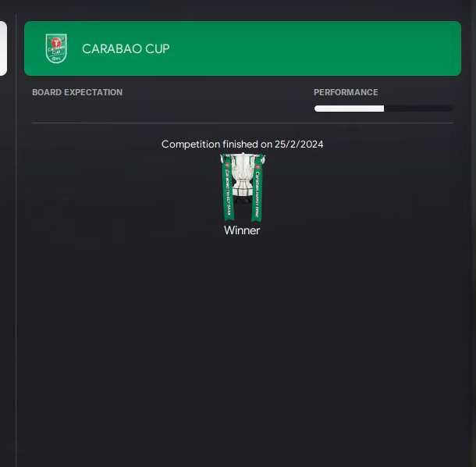Image resolution: width=476 pixels, height=467 pixels.
Task: Click the white panel edge at far left
Action: (x=3, y=48)
